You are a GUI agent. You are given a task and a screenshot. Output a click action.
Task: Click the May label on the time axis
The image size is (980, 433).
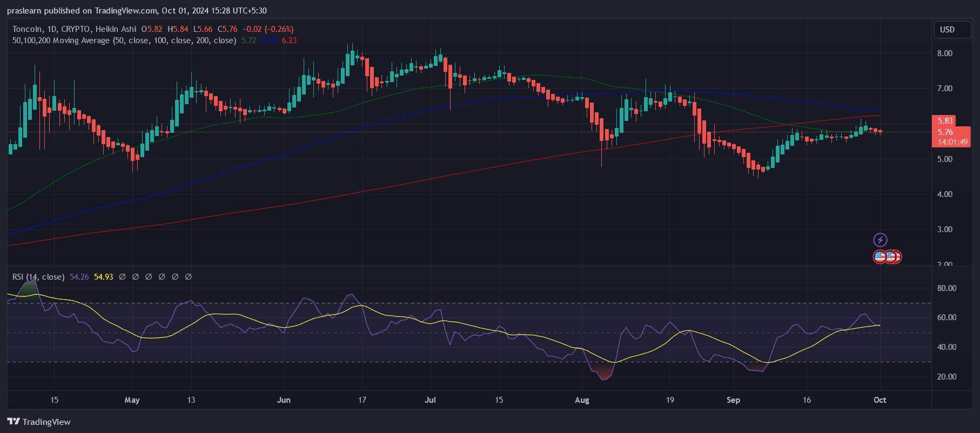coord(132,400)
